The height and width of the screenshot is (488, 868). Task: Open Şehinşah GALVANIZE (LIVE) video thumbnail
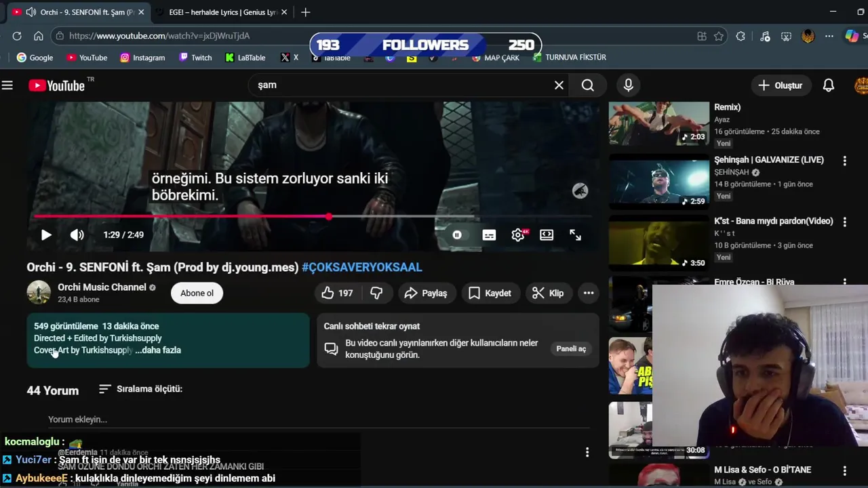pos(658,182)
